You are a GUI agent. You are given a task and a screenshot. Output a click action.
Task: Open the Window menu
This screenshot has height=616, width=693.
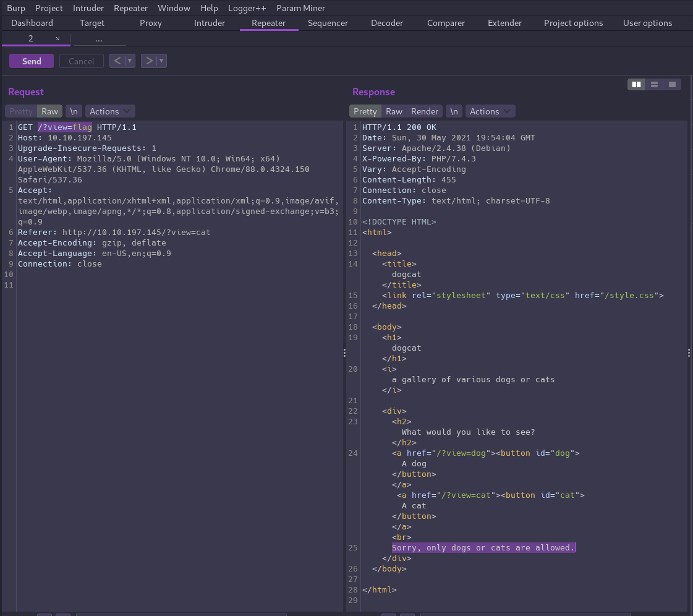(x=174, y=8)
